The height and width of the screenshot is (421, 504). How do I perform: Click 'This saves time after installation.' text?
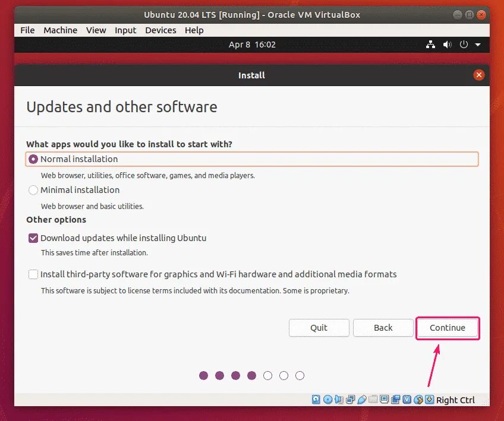(x=94, y=253)
